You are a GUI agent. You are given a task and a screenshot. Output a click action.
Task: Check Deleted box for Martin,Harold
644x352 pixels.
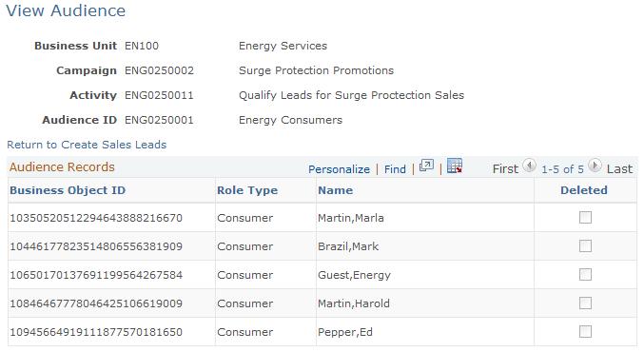click(585, 303)
